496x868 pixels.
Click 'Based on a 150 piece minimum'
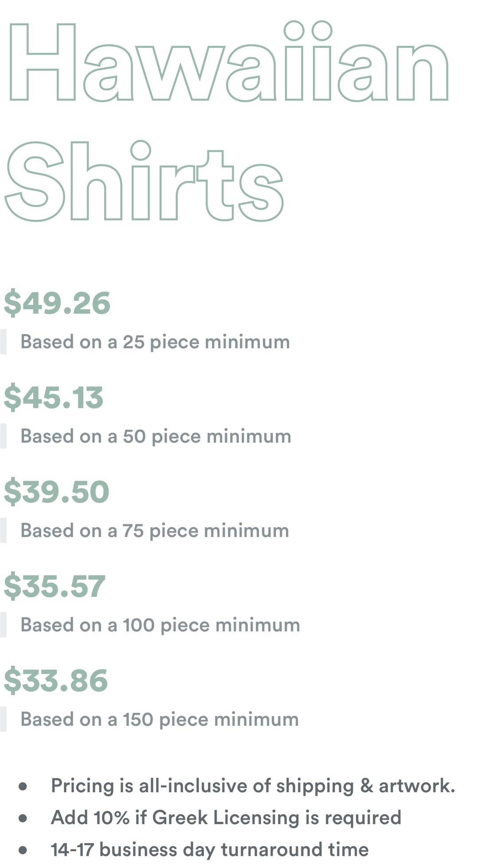(x=160, y=720)
